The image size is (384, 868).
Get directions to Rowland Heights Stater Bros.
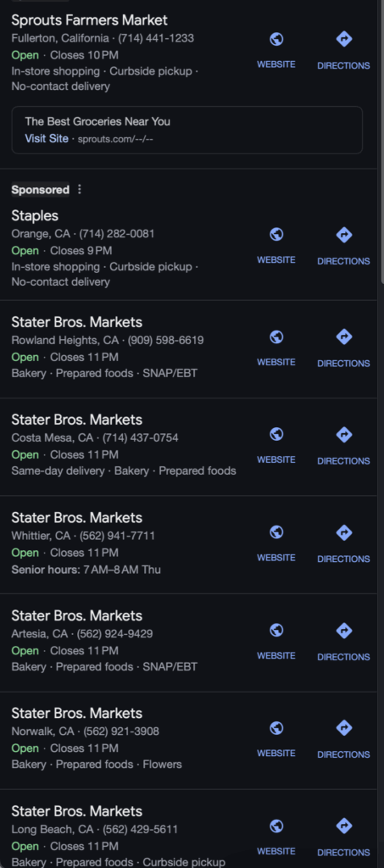[x=343, y=348]
